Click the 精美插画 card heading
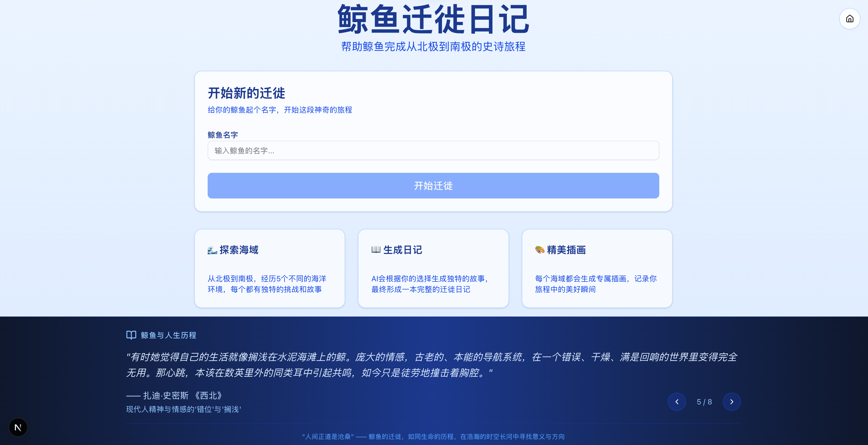 566,250
